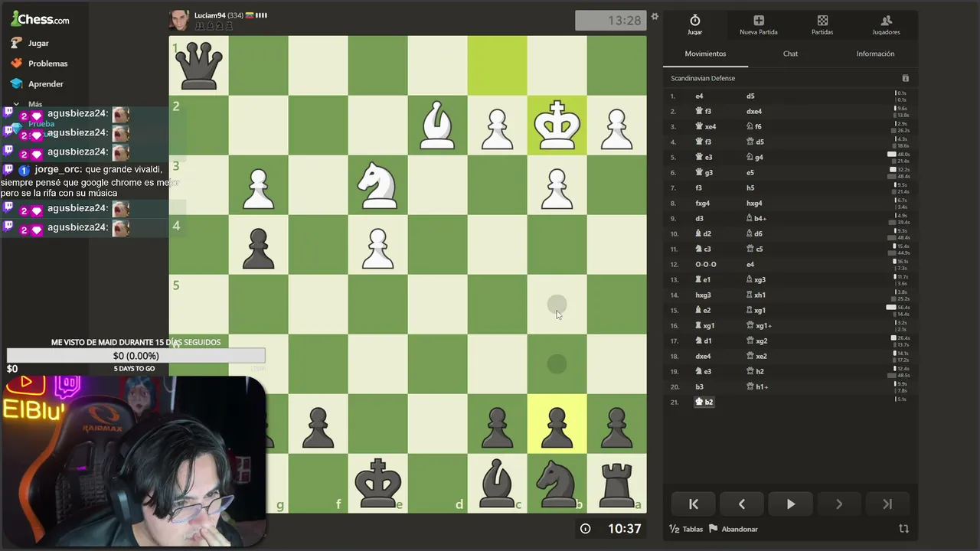980x551 pixels.
Task: Select the black pawn on the yellow square
Action: (557, 426)
